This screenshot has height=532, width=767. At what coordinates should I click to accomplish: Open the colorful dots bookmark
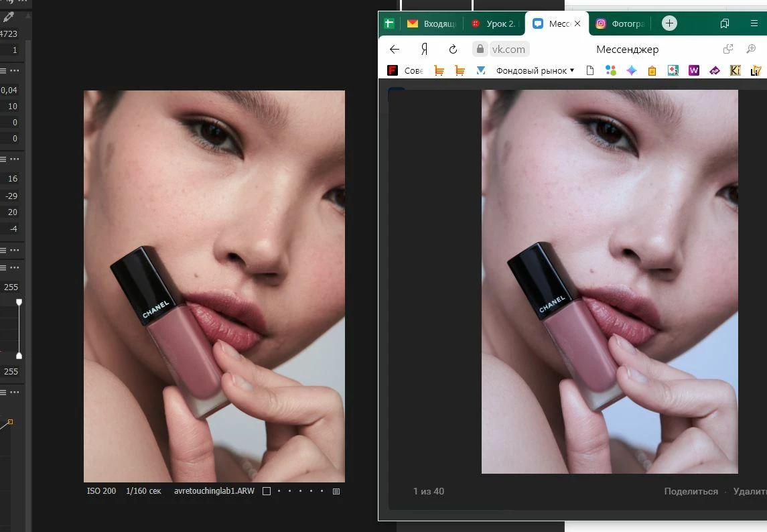pyautogui.click(x=610, y=70)
